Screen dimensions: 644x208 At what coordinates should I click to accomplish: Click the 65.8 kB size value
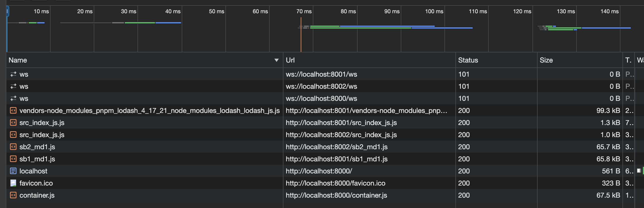[608, 159]
